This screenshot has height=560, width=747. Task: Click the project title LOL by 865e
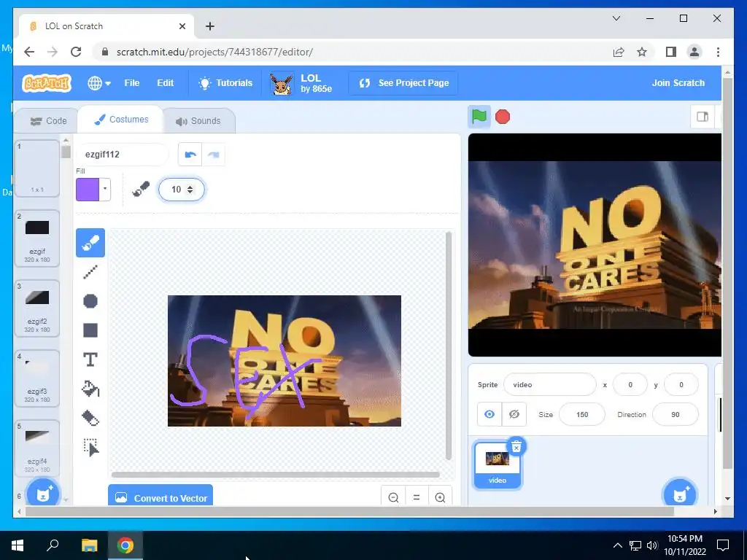317,83
